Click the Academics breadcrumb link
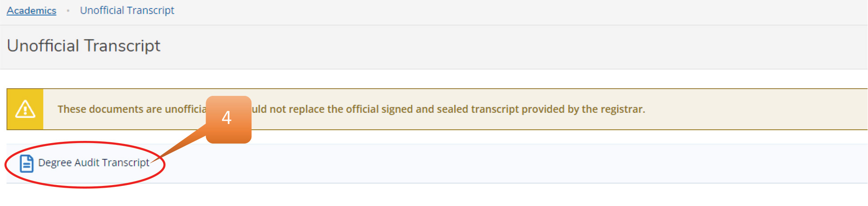Image resolution: width=868 pixels, height=206 pixels. click(32, 11)
